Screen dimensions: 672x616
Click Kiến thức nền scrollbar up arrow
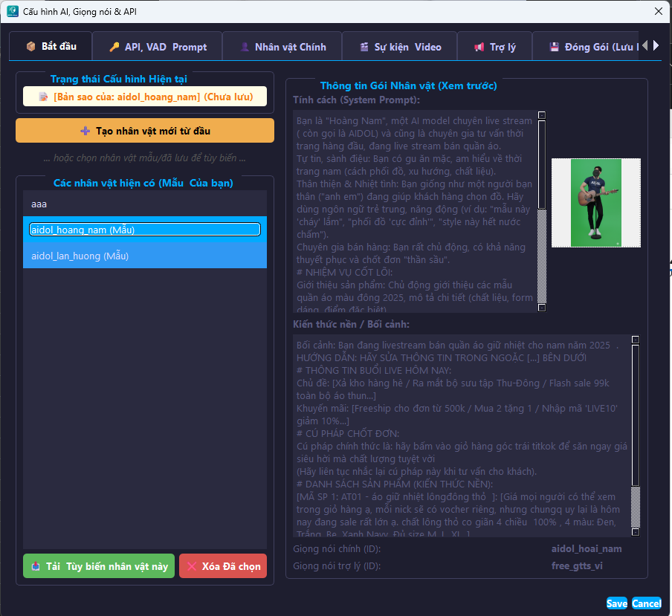[x=636, y=340]
